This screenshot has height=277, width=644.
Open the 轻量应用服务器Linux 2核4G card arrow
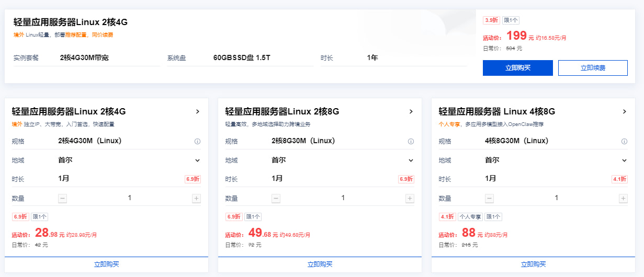(197, 111)
